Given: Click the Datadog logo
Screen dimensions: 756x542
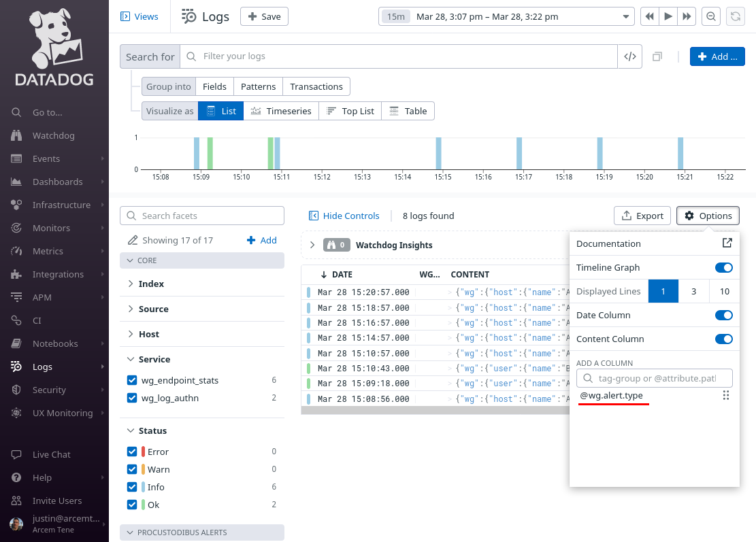Looking at the screenshot, I should click(x=54, y=47).
